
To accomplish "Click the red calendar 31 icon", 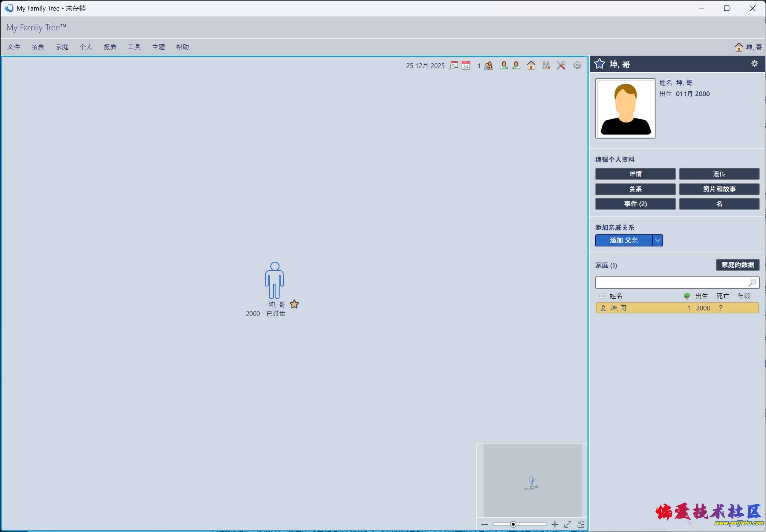I will point(466,65).
